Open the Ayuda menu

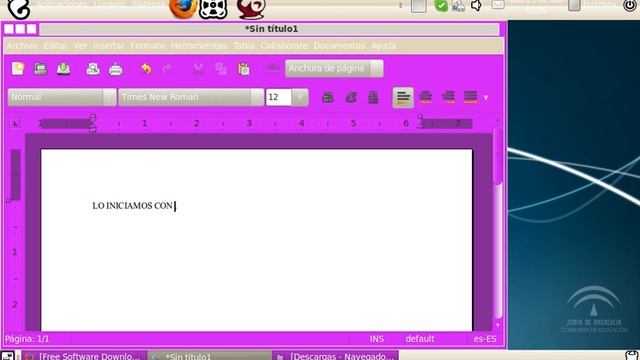[x=383, y=46]
